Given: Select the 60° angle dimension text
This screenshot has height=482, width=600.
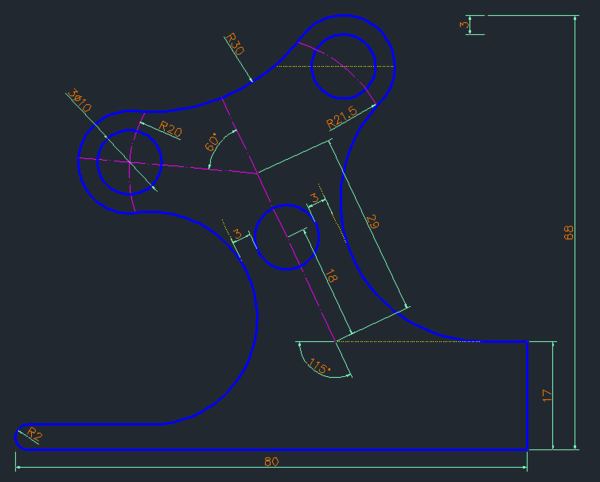Looking at the screenshot, I should click(212, 143).
